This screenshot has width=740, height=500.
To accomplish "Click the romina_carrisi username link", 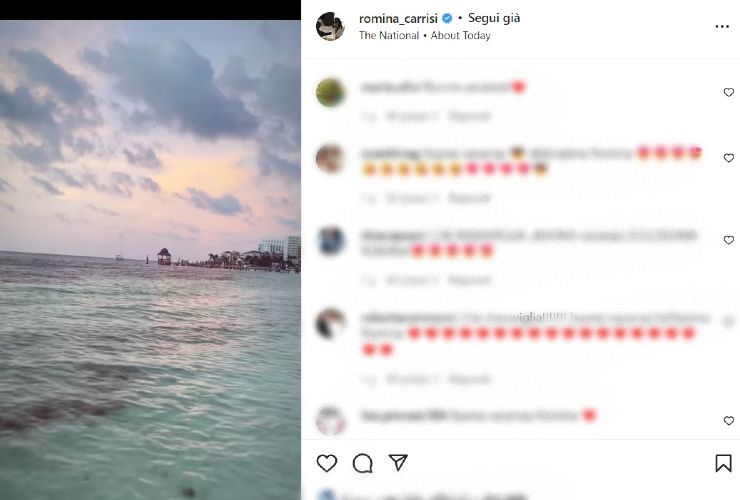I will click(399, 18).
